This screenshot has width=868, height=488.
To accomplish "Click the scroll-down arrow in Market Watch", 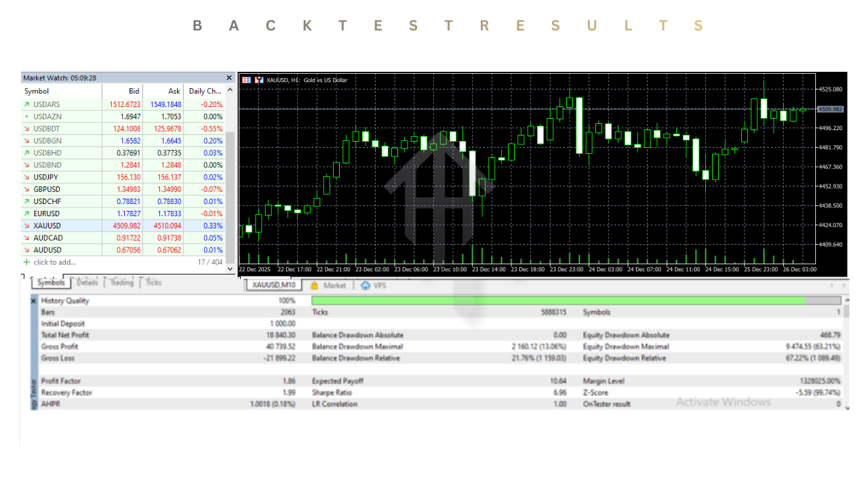I will tap(229, 269).
